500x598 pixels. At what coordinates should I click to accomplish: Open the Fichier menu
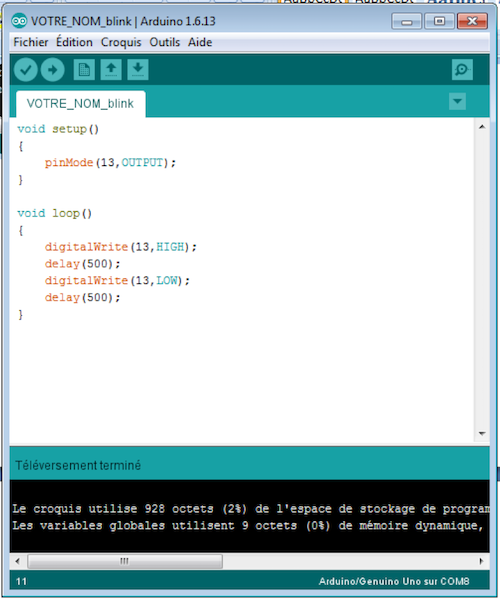(31, 42)
